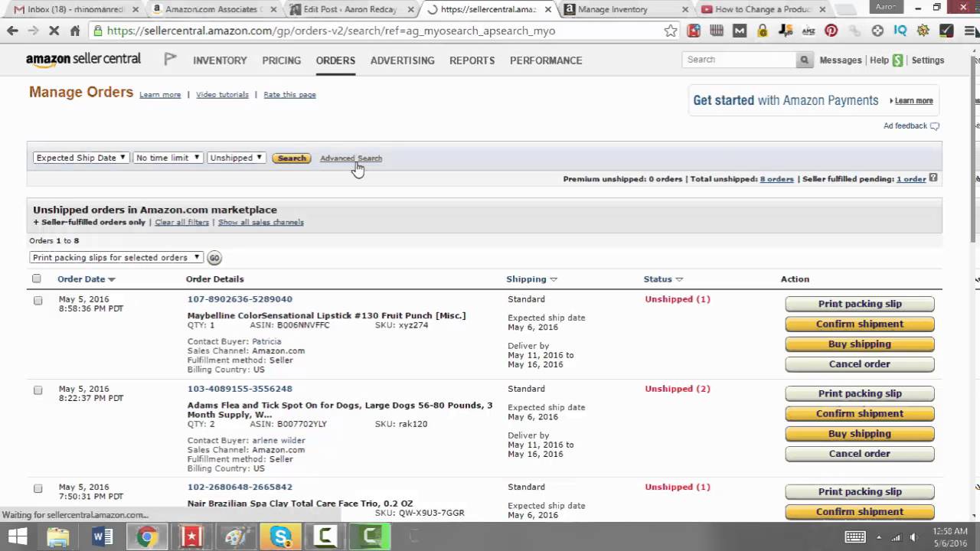
Task: Print packing slip for the Nair order
Action: click(x=860, y=492)
